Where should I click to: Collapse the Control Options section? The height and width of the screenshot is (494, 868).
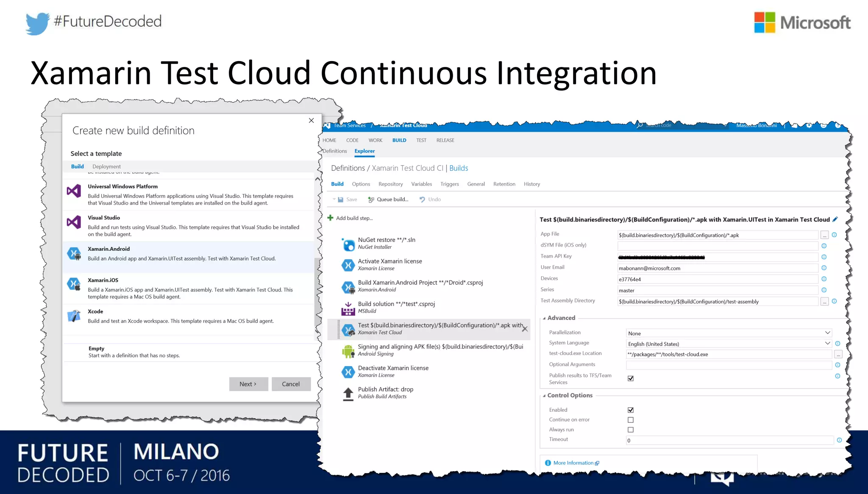(x=544, y=396)
